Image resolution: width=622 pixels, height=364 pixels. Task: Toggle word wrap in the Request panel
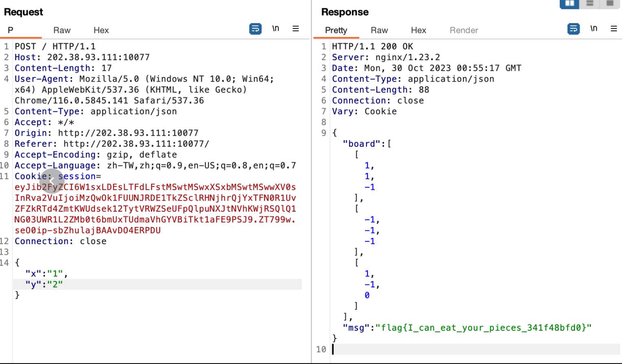(x=255, y=29)
